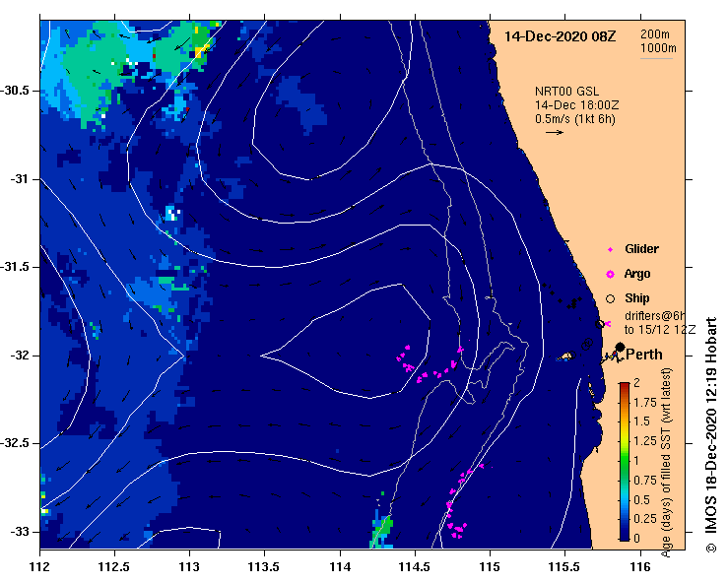Click the colorbar at value 2 (dark red)
This screenshot has height=583, width=728.
pos(625,384)
